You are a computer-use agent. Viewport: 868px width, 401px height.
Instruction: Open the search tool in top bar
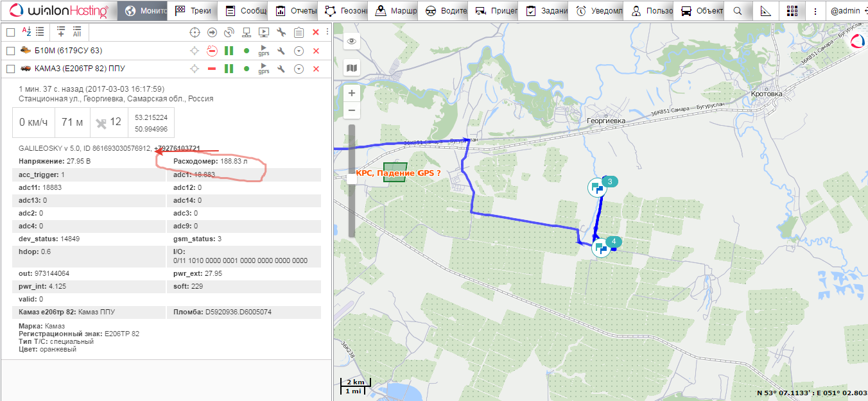(738, 11)
